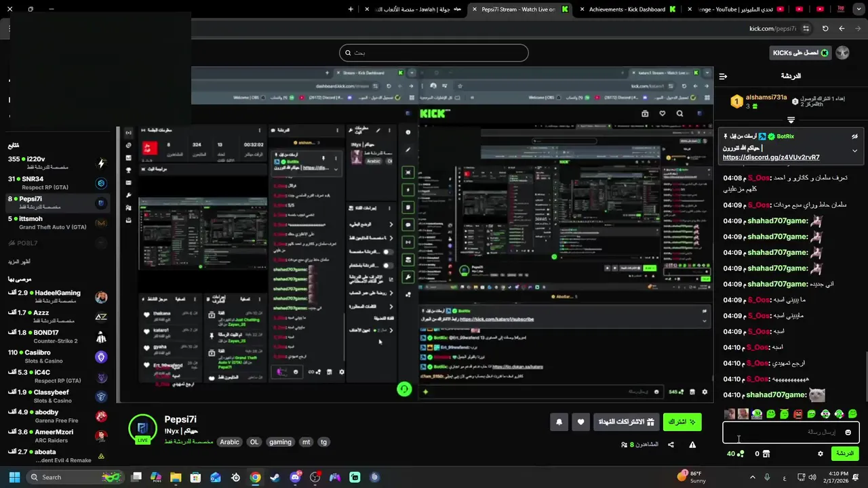Share the stream via share icon

[671, 445]
